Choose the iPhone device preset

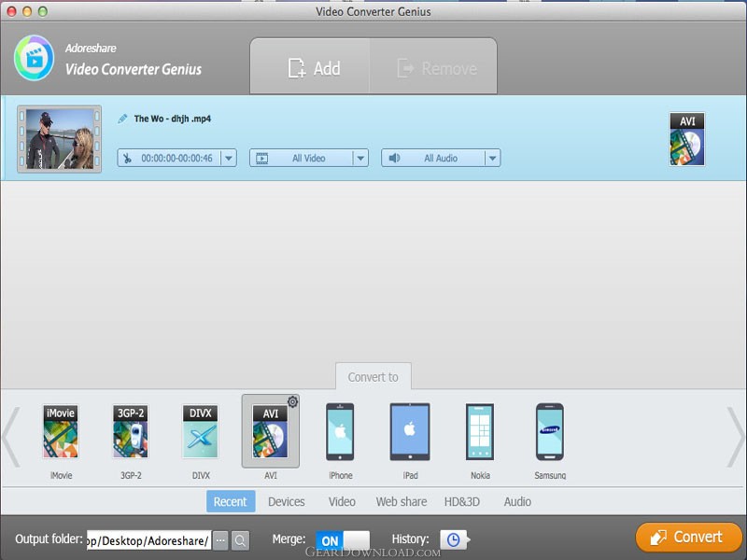[340, 432]
